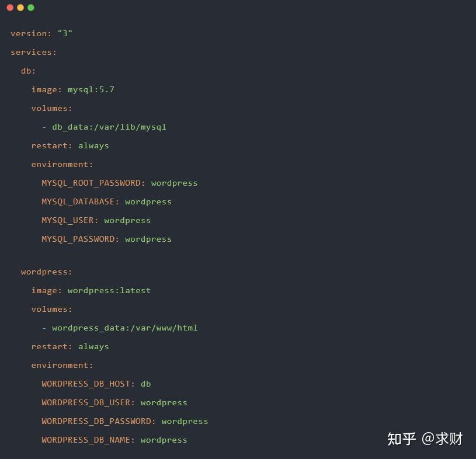Click the MYSQL_ROOT_PASSWORD line
This screenshot has width=476, height=459.
(120, 183)
